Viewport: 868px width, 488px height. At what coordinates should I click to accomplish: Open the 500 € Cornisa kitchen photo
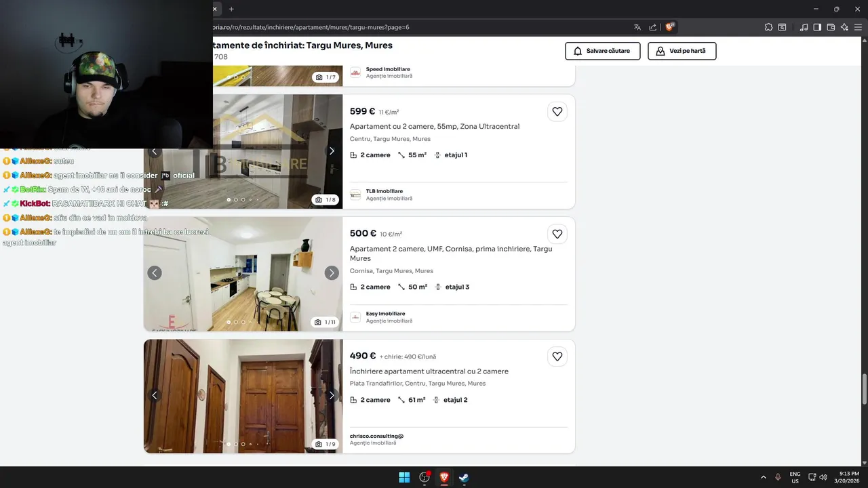pyautogui.click(x=243, y=274)
